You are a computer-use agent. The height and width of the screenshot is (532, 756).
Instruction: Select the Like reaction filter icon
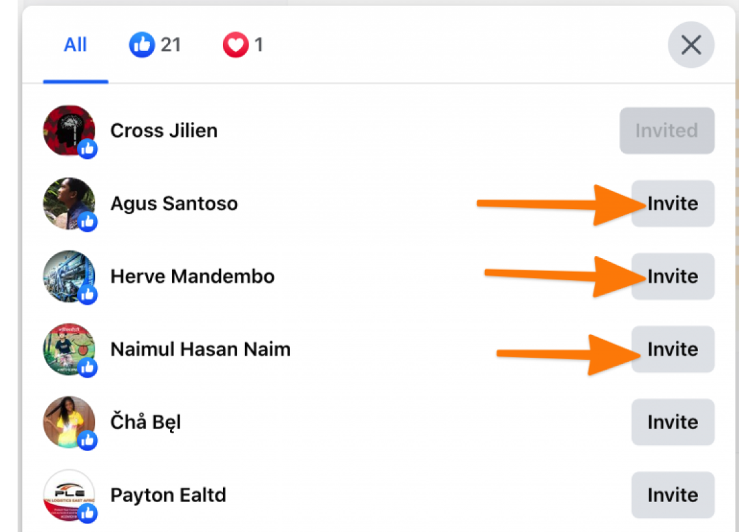coord(141,44)
